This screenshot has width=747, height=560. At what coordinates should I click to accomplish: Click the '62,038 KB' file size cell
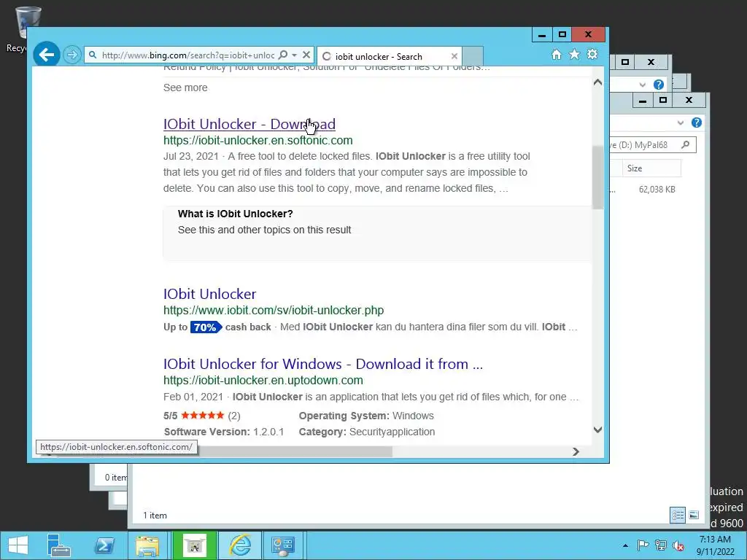pos(657,189)
